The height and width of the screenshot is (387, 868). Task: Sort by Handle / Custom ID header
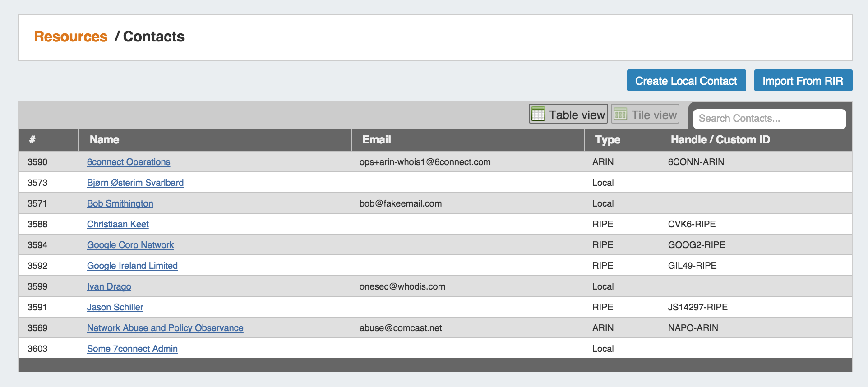click(x=720, y=140)
